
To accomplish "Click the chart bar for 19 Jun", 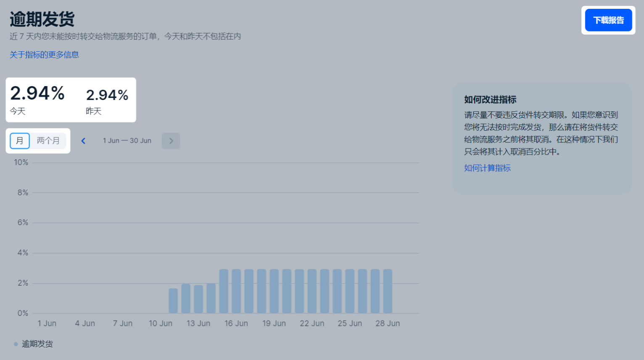I will pyautogui.click(x=274, y=291).
